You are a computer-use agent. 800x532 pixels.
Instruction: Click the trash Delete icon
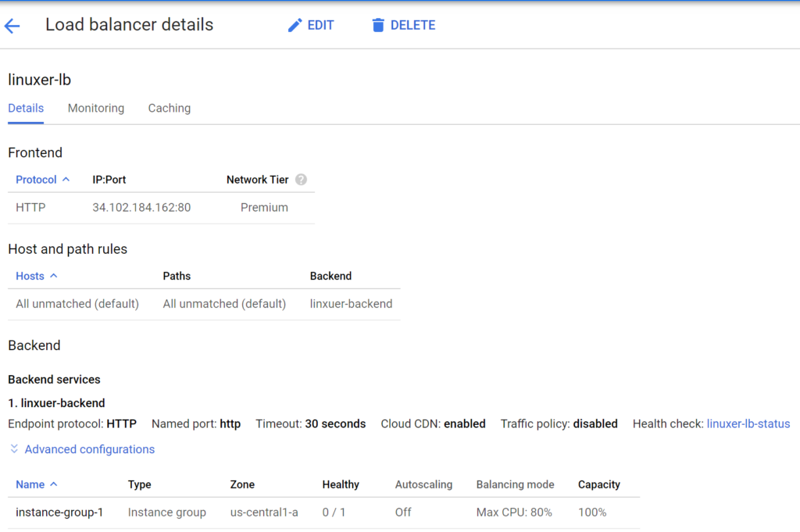pos(378,26)
